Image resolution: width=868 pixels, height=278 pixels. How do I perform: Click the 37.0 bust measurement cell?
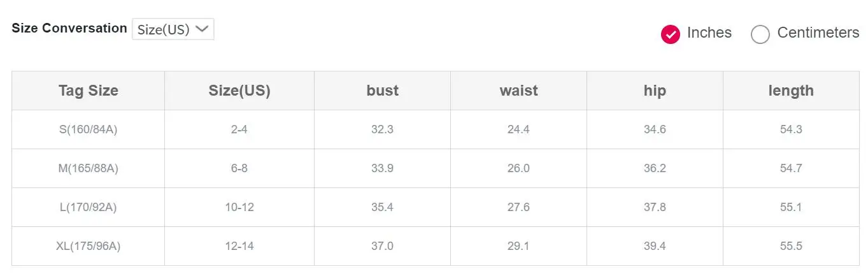383,246
